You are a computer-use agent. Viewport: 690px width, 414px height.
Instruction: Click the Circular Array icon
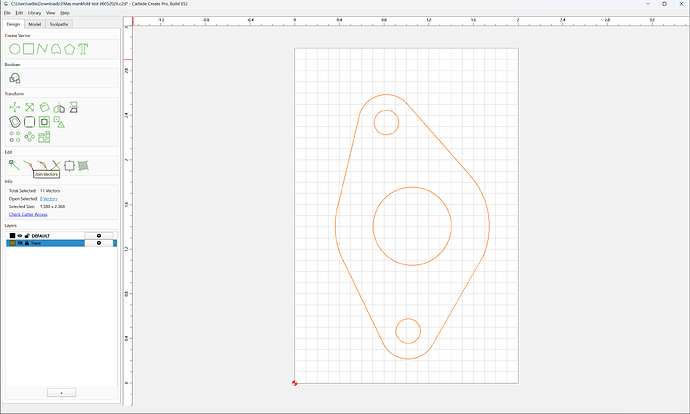(29, 137)
